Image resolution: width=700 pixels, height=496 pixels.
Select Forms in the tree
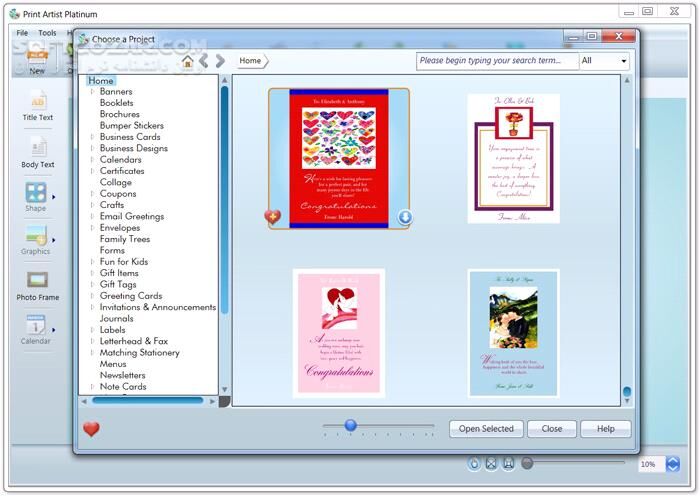point(112,250)
